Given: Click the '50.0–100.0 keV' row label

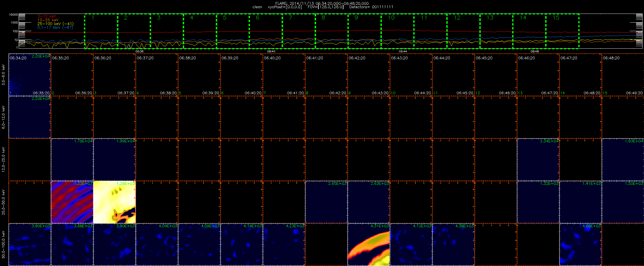Looking at the screenshot, I should (3, 244).
